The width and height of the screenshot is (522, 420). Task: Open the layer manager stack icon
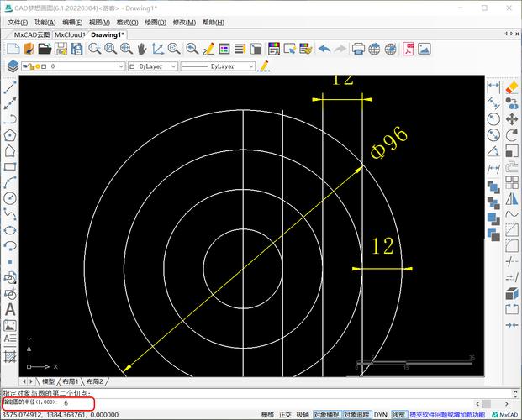point(13,66)
